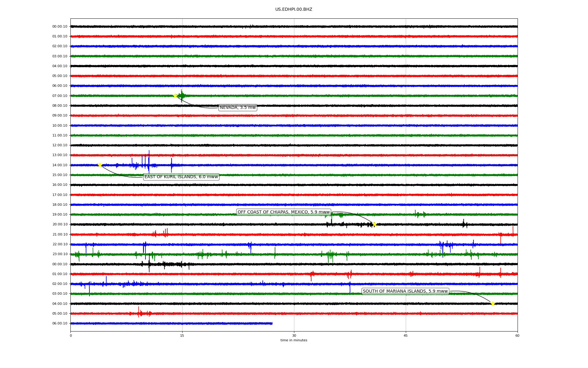Click the x-axis tick label 15
Viewport: 588px width, 368px height.
182,336
